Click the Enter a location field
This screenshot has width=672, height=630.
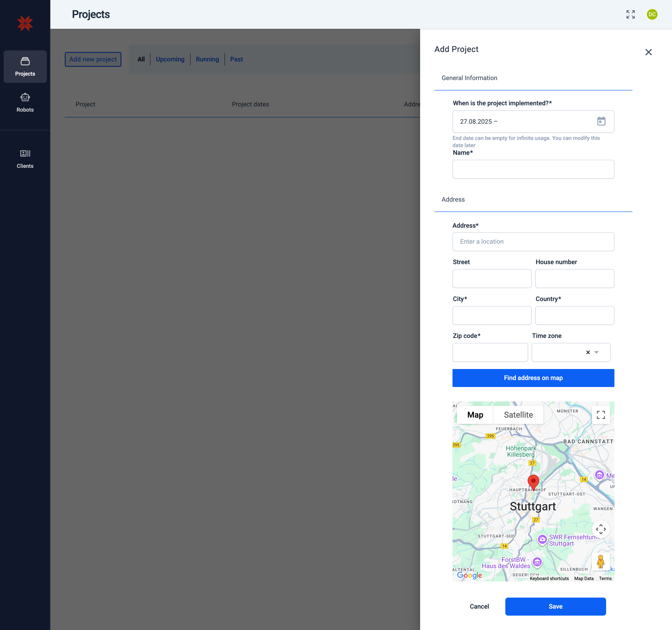[533, 241]
